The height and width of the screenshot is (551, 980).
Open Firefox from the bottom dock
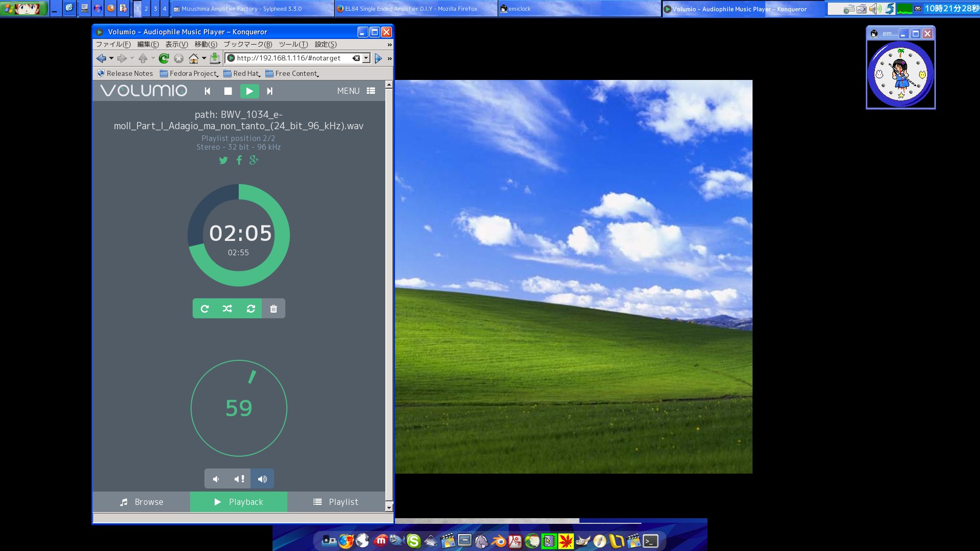coord(346,541)
